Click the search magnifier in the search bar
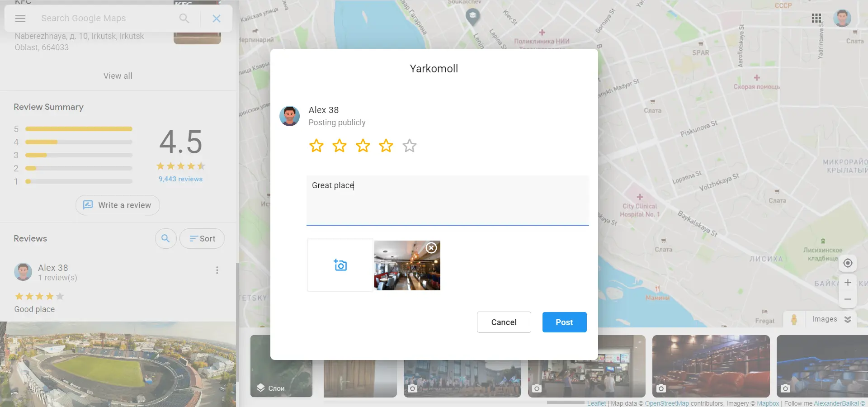The image size is (868, 407). pos(184,19)
